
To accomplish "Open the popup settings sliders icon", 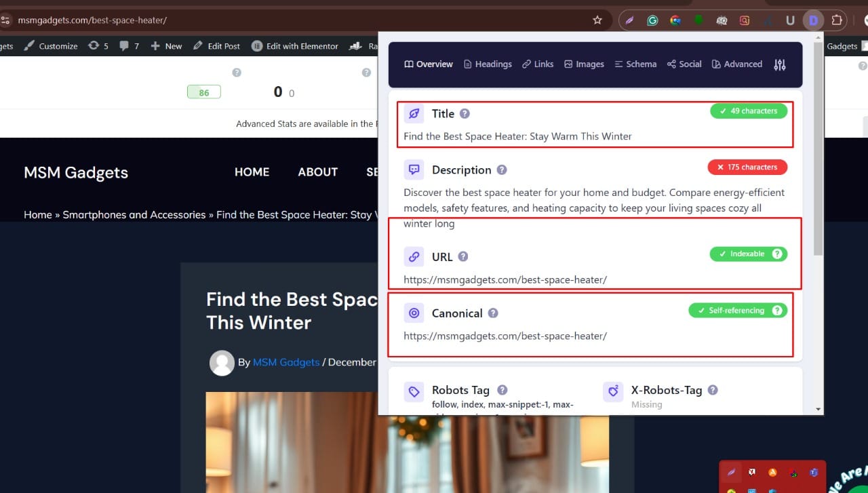I will (780, 65).
